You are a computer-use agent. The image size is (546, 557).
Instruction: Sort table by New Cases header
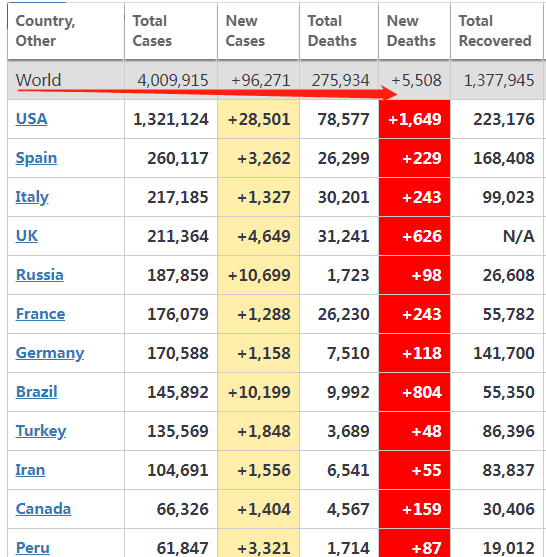258,31
